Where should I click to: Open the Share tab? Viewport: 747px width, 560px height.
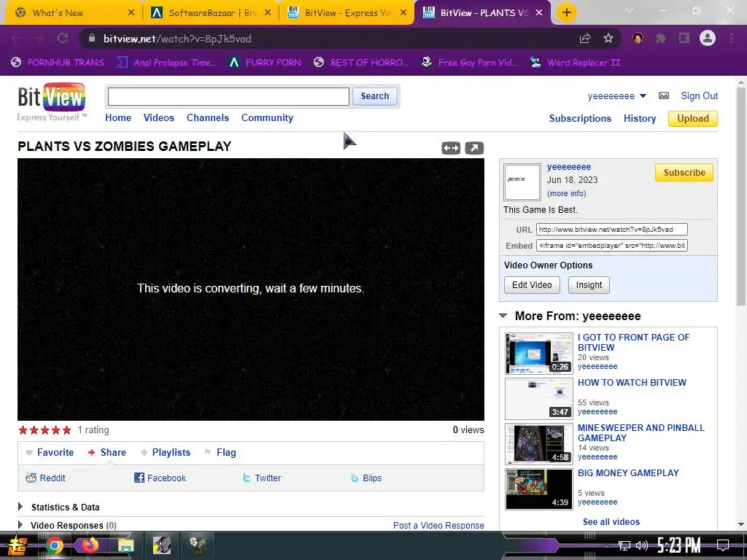coord(107,452)
